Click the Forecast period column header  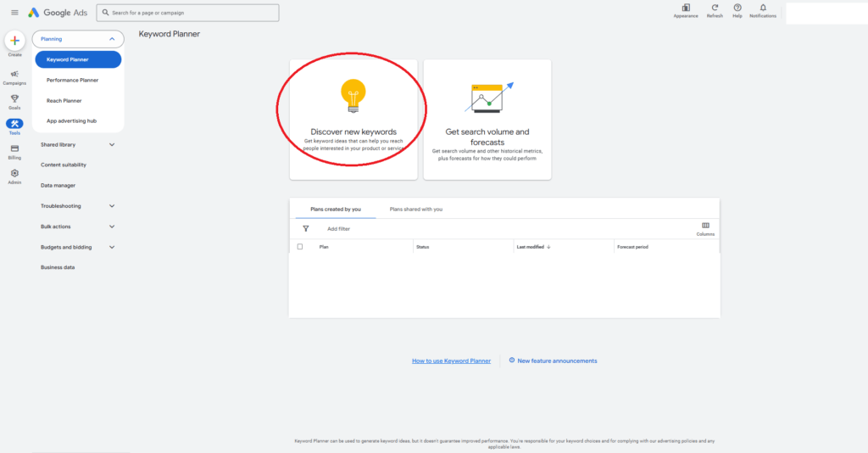click(x=632, y=247)
